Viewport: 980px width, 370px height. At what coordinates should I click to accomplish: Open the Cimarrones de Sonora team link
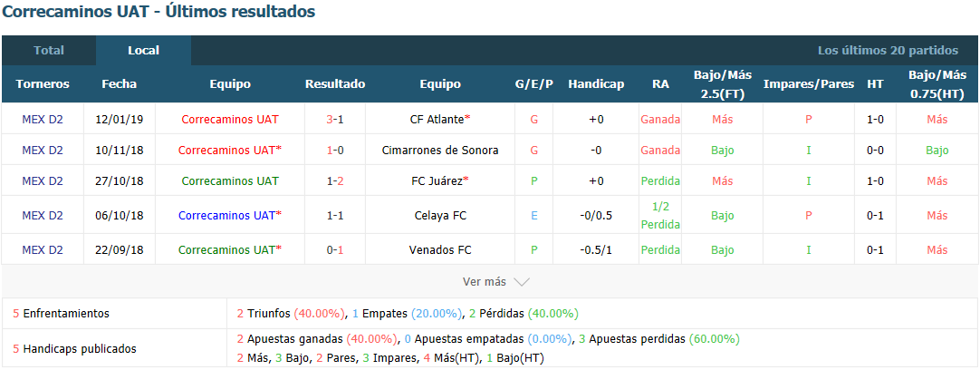pyautogui.click(x=440, y=151)
